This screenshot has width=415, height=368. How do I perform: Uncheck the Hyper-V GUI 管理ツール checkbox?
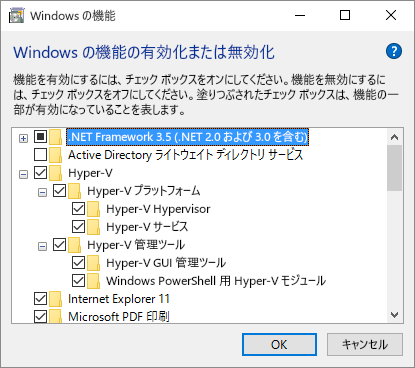[x=78, y=263]
